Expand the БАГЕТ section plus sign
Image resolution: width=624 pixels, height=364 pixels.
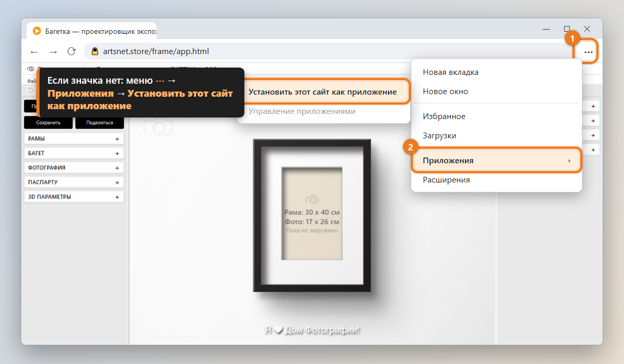pyautogui.click(x=118, y=153)
